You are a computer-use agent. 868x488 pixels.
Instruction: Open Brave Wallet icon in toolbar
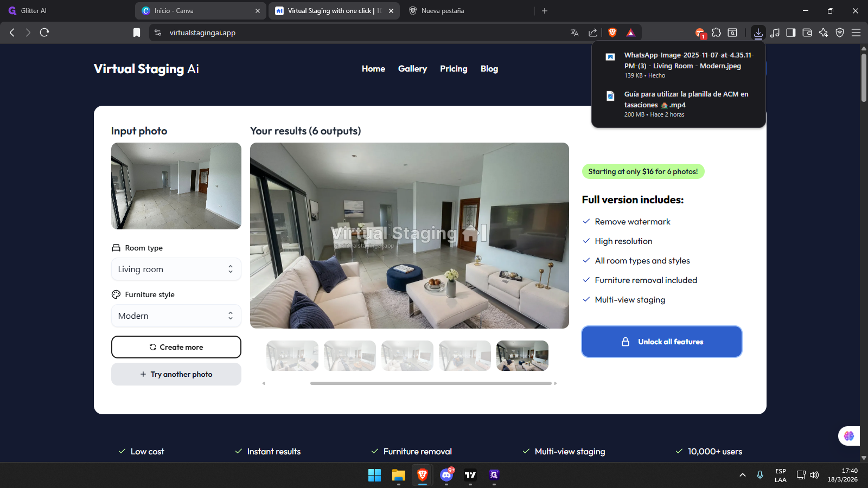coord(807,33)
